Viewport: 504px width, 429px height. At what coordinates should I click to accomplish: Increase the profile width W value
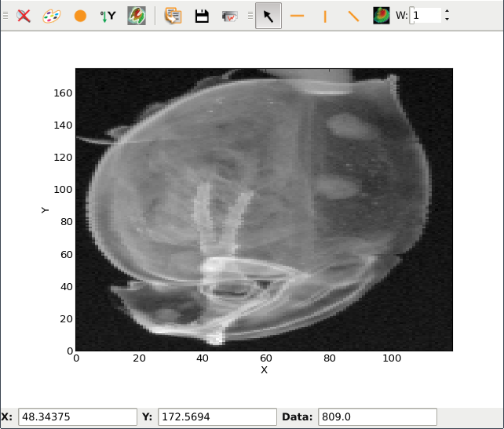tap(447, 12)
